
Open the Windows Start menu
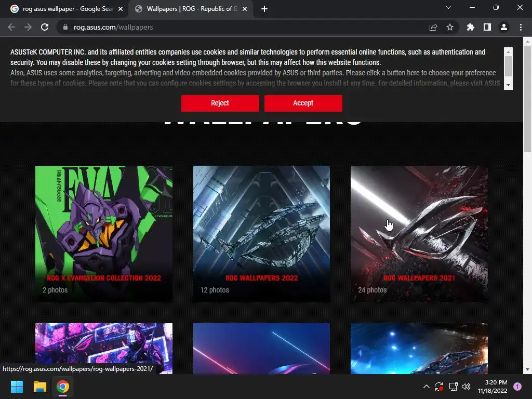[17, 387]
